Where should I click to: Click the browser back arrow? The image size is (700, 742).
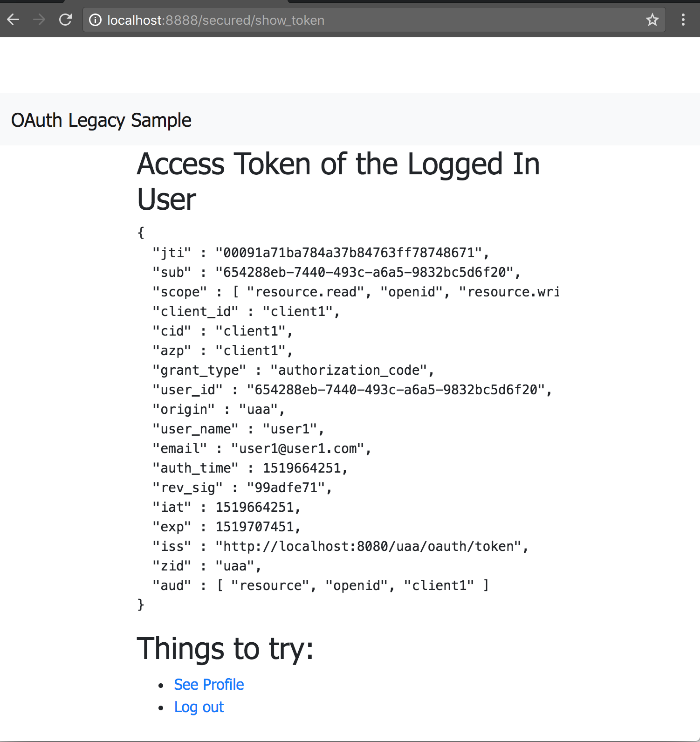click(x=13, y=20)
